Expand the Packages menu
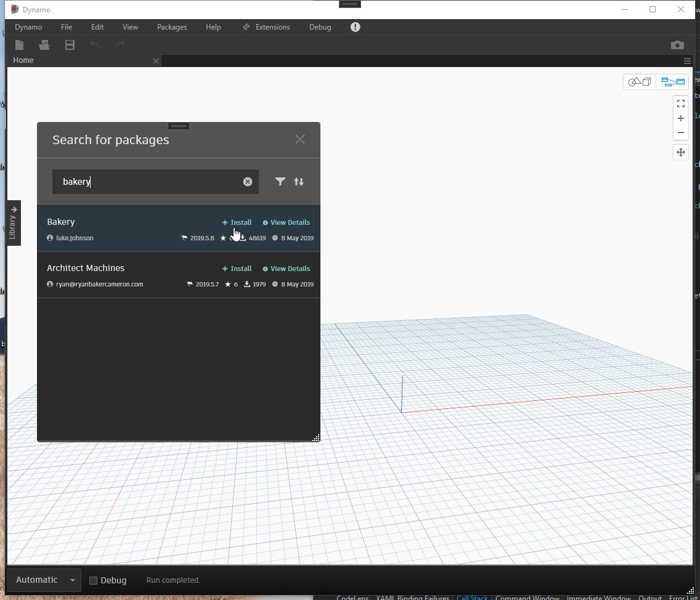 (172, 26)
